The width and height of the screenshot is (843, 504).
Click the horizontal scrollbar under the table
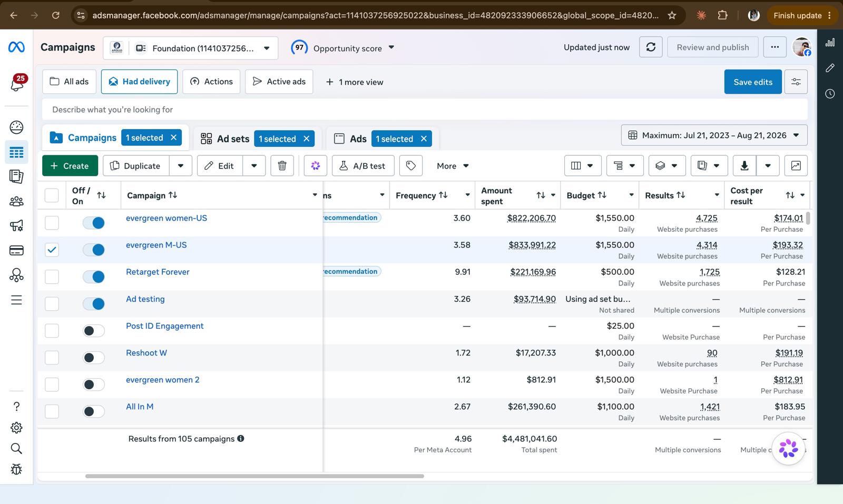point(254,476)
